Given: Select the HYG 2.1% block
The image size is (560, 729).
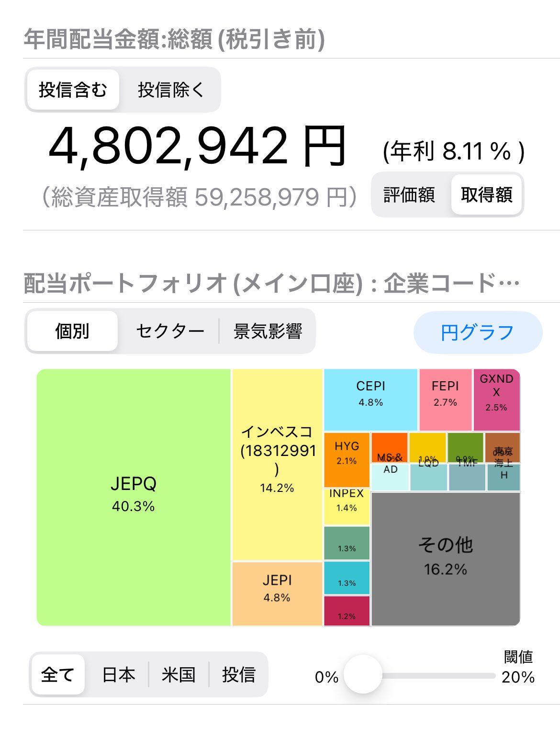Looking at the screenshot, I should coord(347,460).
